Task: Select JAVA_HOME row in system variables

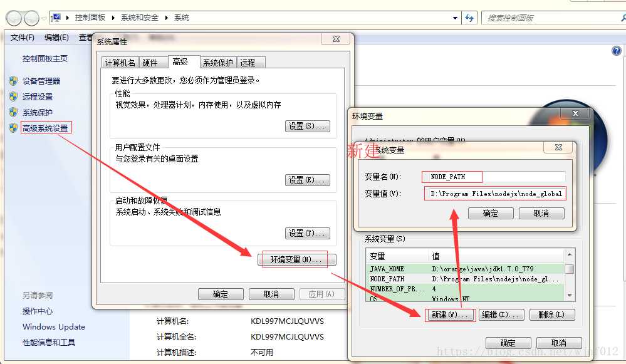Action: coord(465,269)
